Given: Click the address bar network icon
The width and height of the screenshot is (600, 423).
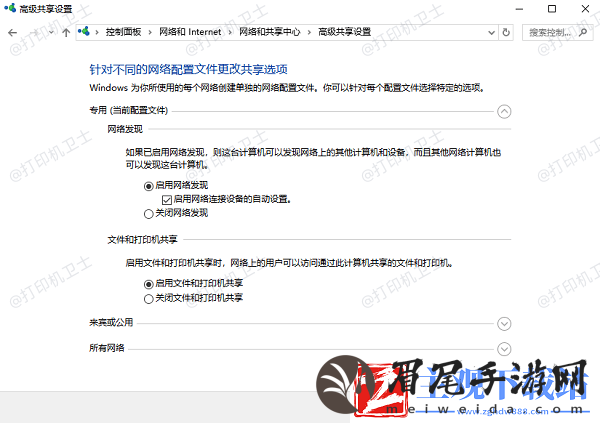Looking at the screenshot, I should coord(84,31).
